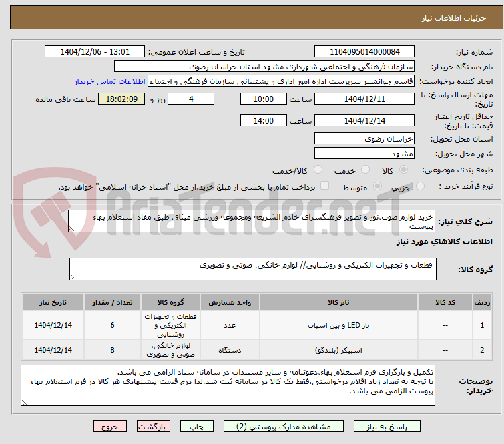Screen dimensions: 504x444
Task: Select the کالا radio button
Action: 403,169
